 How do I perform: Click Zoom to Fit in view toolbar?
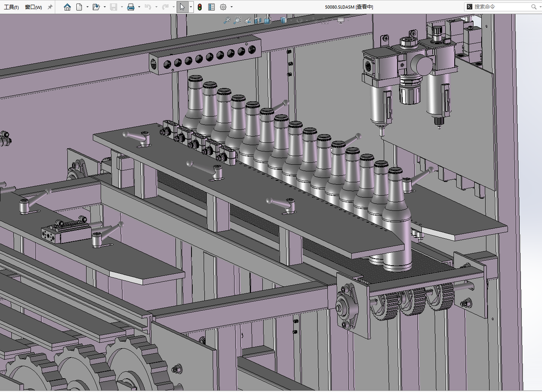pyautogui.click(x=227, y=21)
